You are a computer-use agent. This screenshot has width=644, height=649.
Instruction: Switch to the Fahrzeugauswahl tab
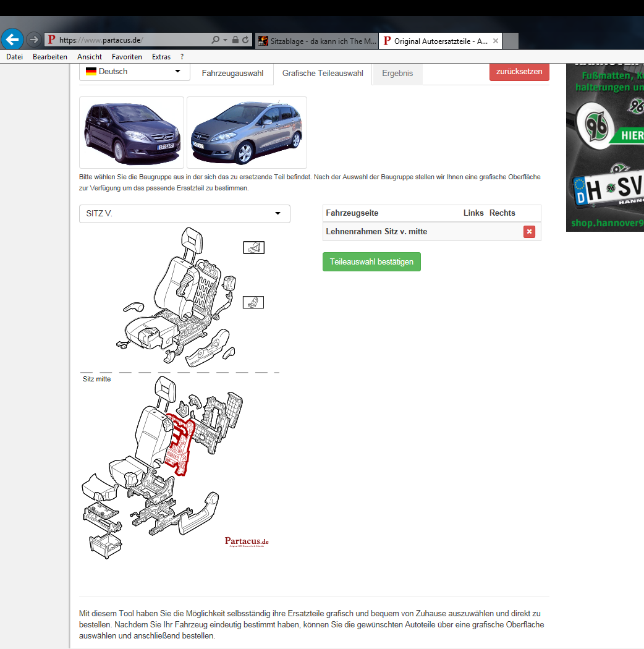[232, 74]
